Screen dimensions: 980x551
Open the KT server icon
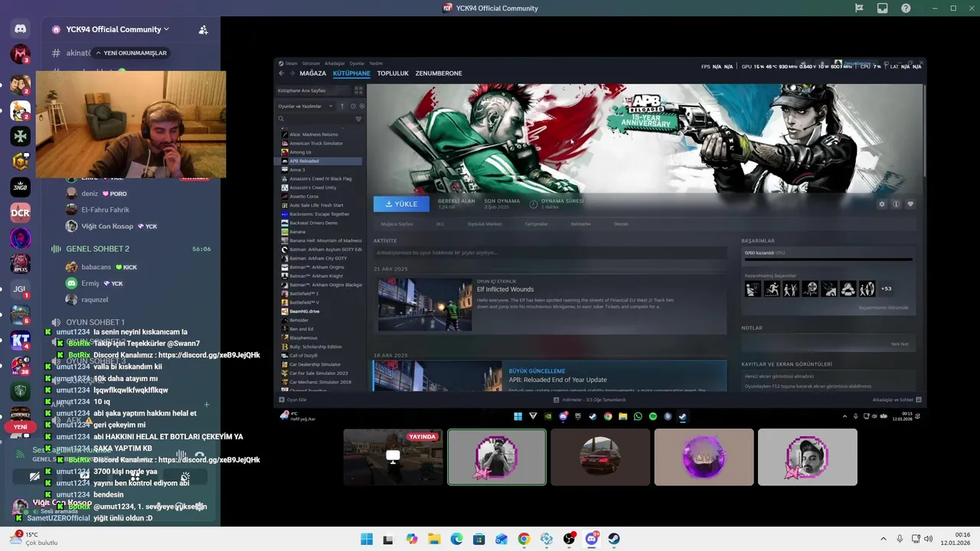tap(21, 341)
